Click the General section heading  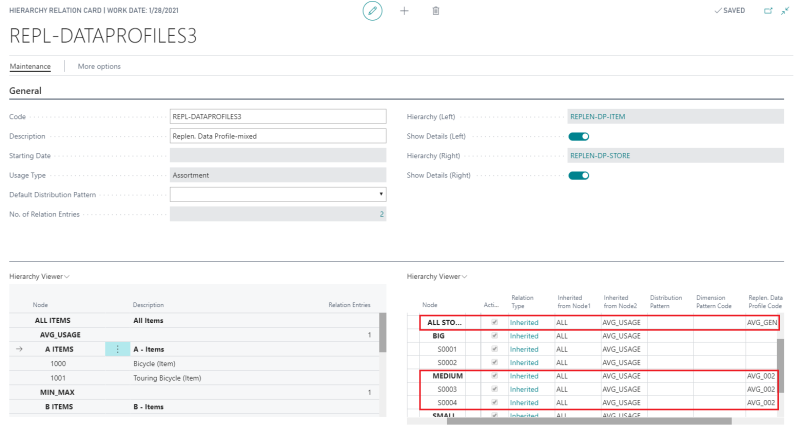tap(25, 91)
